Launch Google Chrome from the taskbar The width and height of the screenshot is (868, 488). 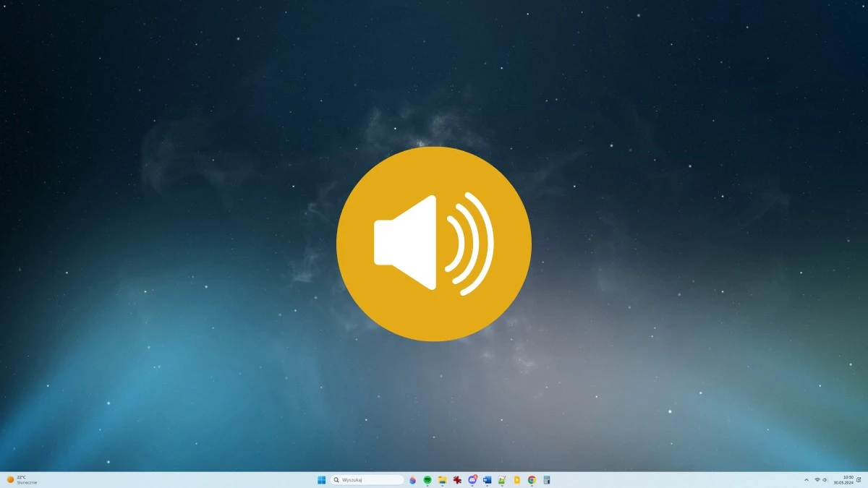(x=532, y=479)
